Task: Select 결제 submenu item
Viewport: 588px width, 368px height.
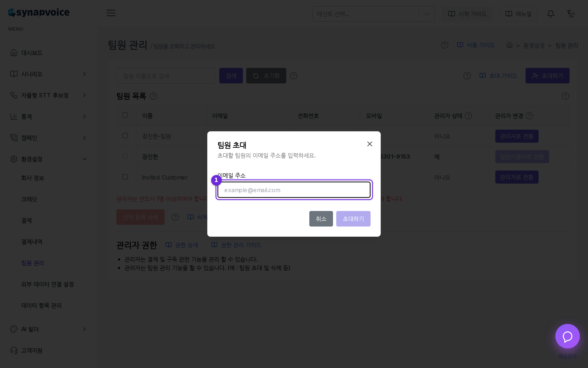Action: point(27,221)
